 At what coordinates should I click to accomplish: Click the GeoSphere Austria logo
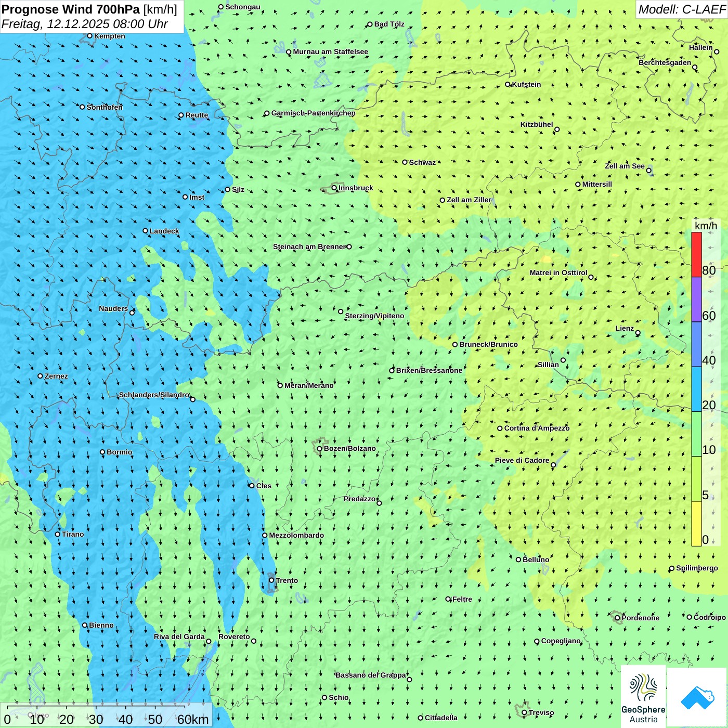tap(643, 697)
